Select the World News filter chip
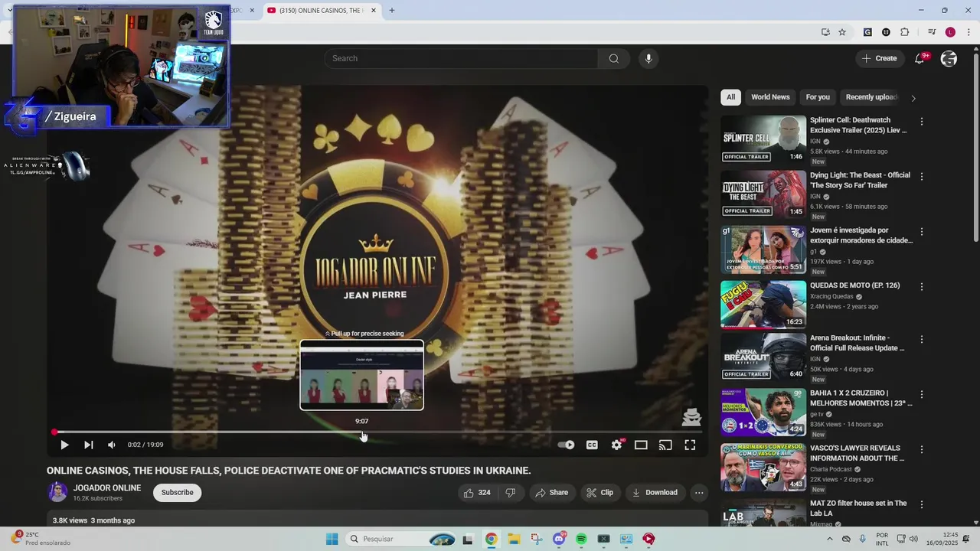The image size is (980, 551). (x=770, y=97)
